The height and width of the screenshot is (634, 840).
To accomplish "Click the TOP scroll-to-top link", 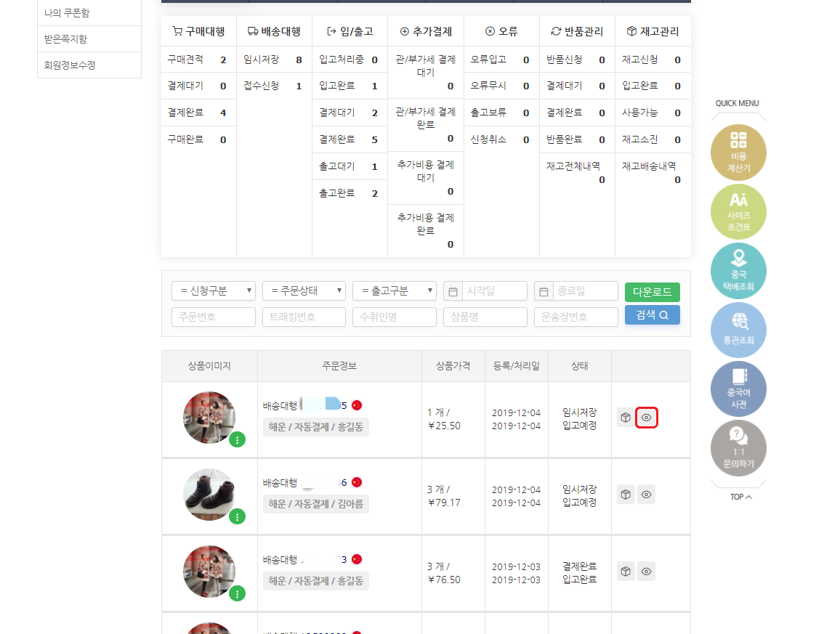I will tap(738, 497).
